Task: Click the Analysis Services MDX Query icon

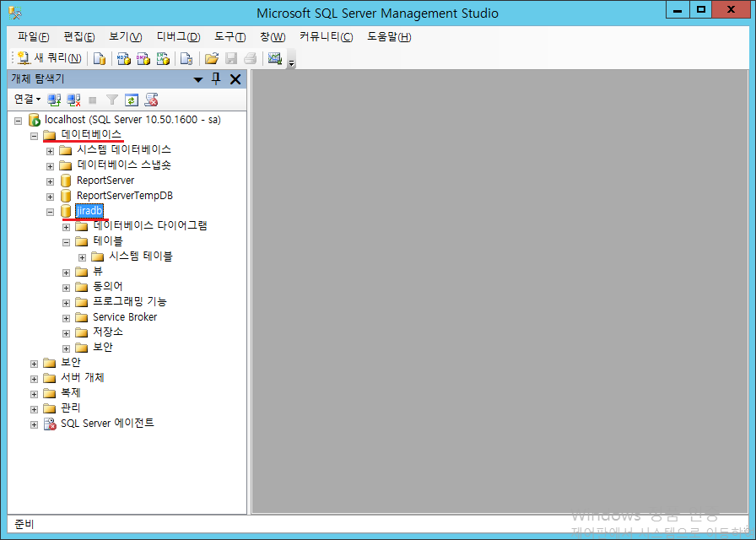Action: pos(123,58)
